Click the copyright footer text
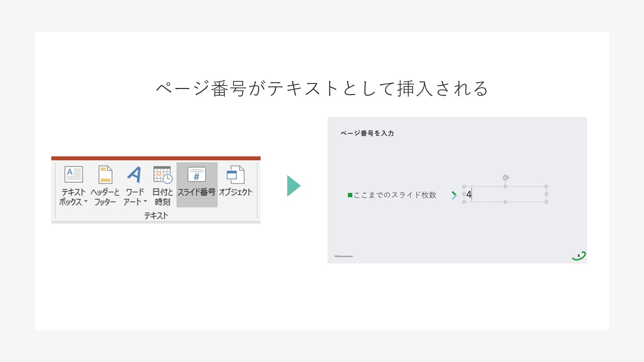 [x=344, y=256]
